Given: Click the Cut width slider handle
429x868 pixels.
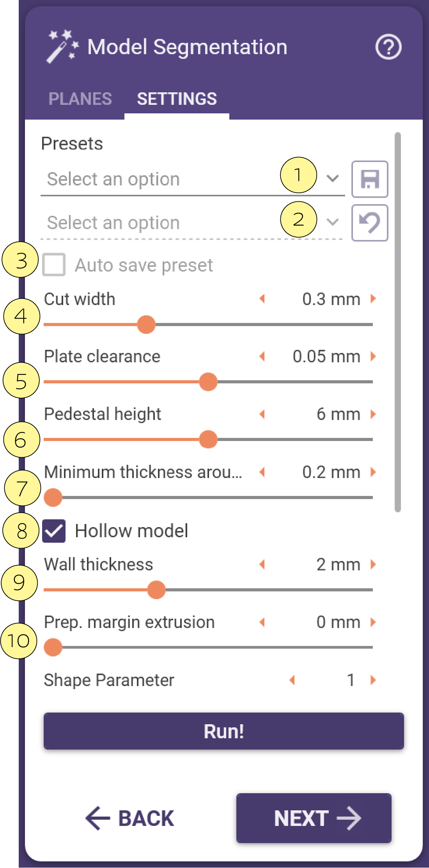Looking at the screenshot, I should point(146,325).
